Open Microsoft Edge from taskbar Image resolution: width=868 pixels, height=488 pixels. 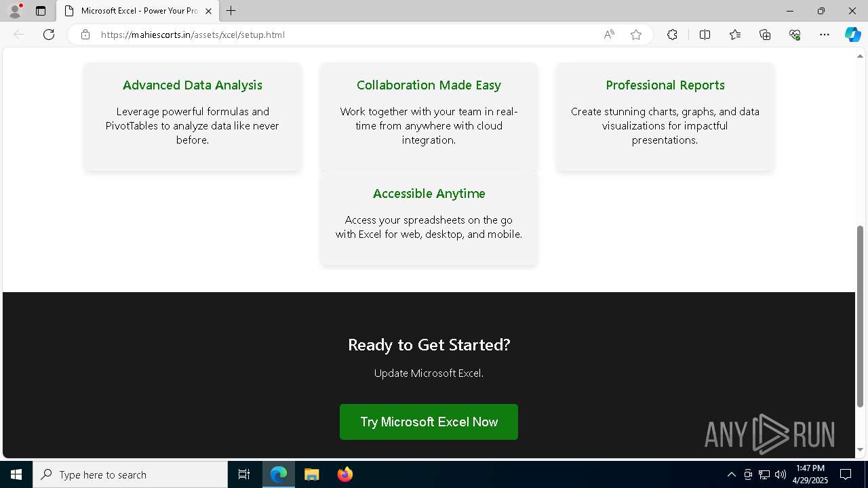[279, 474]
